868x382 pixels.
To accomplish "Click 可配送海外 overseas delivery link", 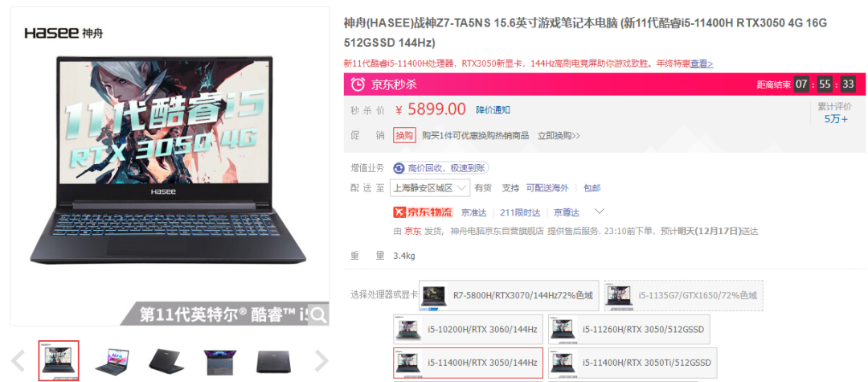I will point(547,188).
